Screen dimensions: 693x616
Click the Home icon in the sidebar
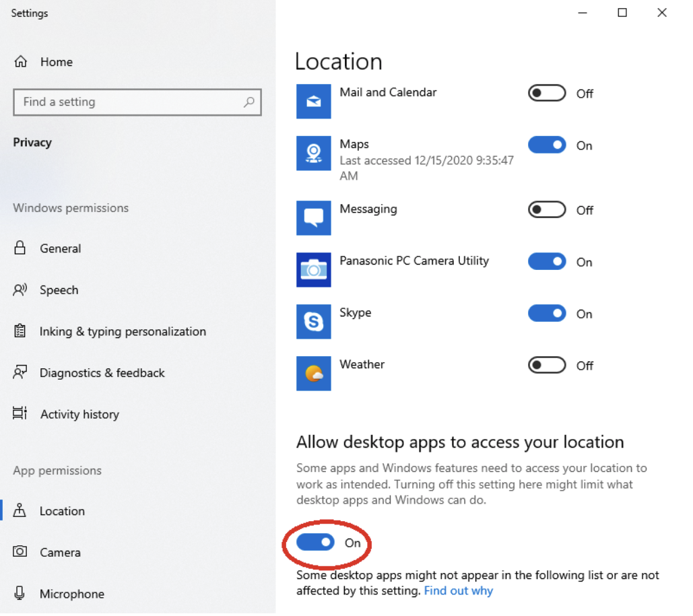click(x=21, y=61)
